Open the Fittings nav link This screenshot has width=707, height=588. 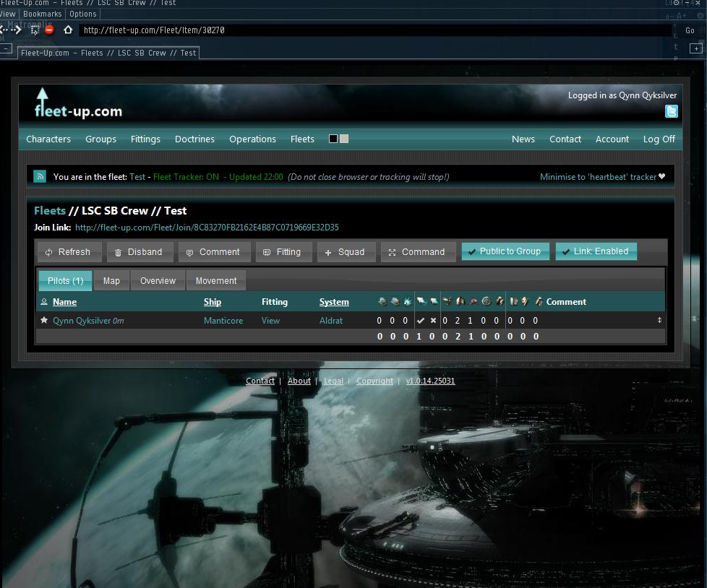coord(145,139)
